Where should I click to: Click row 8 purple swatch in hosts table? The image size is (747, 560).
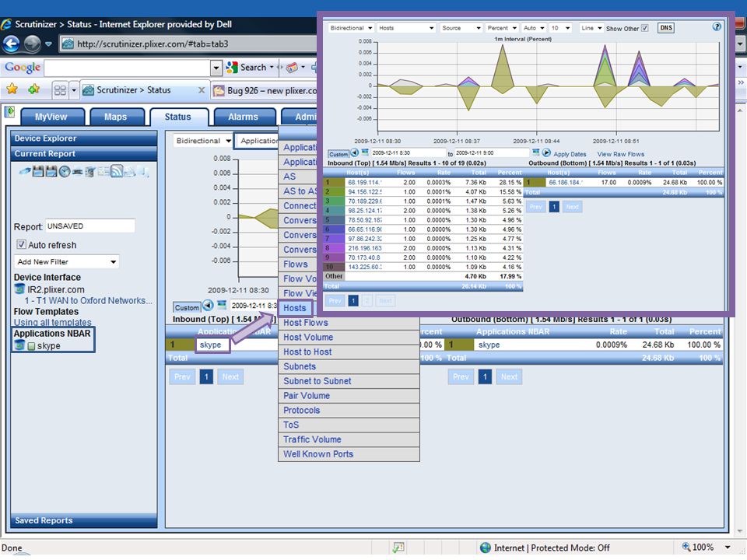point(334,248)
